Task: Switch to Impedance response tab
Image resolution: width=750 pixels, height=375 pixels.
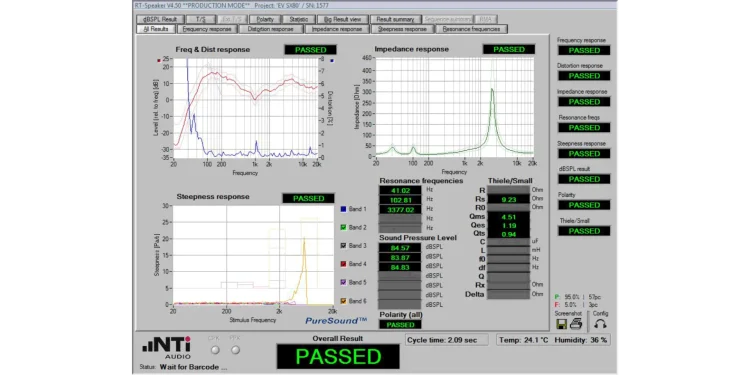Action: [337, 29]
